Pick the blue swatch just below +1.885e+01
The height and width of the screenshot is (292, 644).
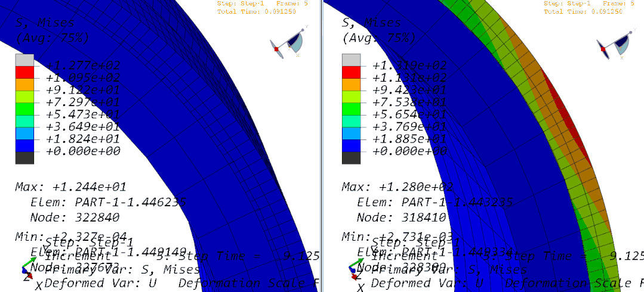(x=351, y=145)
